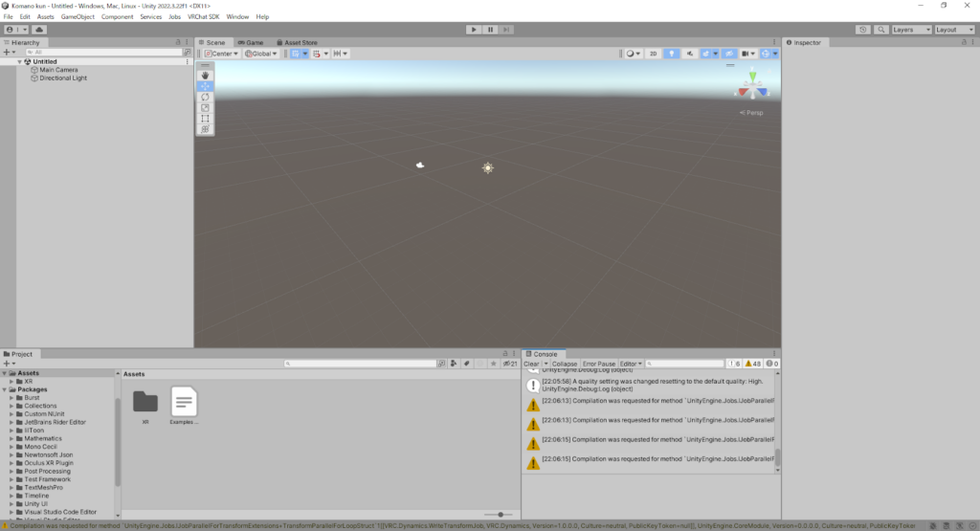
Task: Select the Rotate tool
Action: tap(205, 97)
